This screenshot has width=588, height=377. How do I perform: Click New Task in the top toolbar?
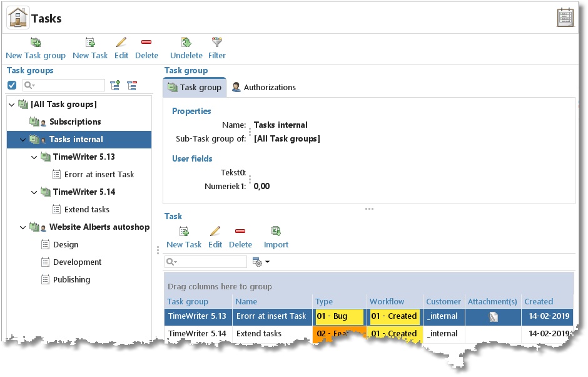click(x=90, y=49)
